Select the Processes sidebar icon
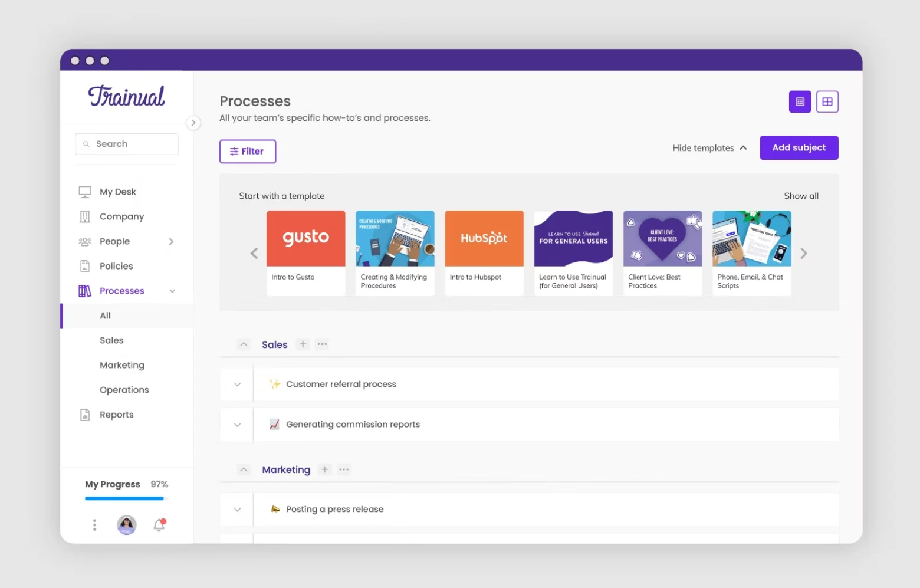The width and height of the screenshot is (920, 588). tap(84, 291)
